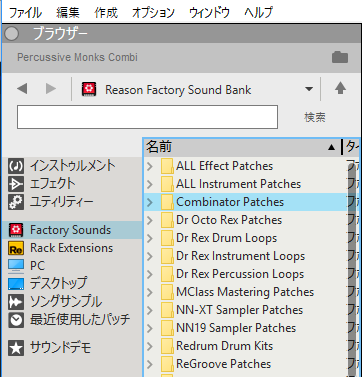Select the Effects (エフェクト) category icon
Viewport: 362px width, 377px height.
pos(16,184)
